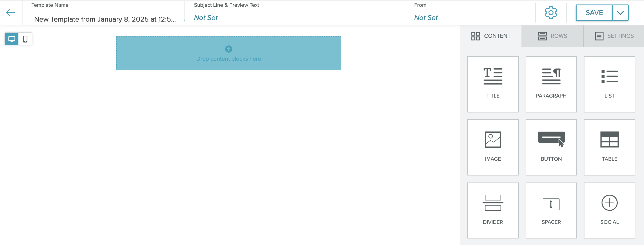Image resolution: width=644 pixels, height=245 pixels.
Task: Open the Settings tab
Action: click(614, 36)
